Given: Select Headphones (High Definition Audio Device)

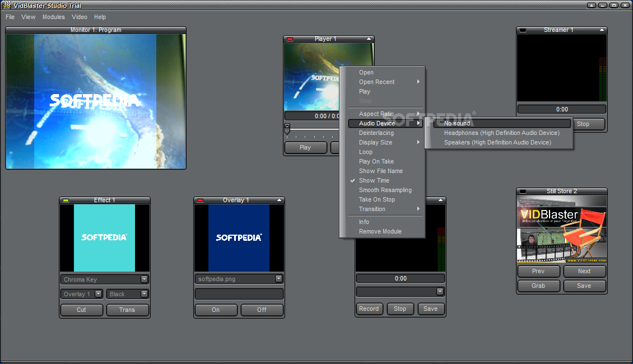Looking at the screenshot, I should 502,133.
